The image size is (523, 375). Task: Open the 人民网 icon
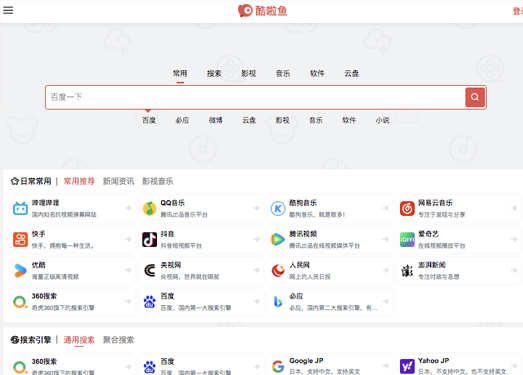point(278,270)
